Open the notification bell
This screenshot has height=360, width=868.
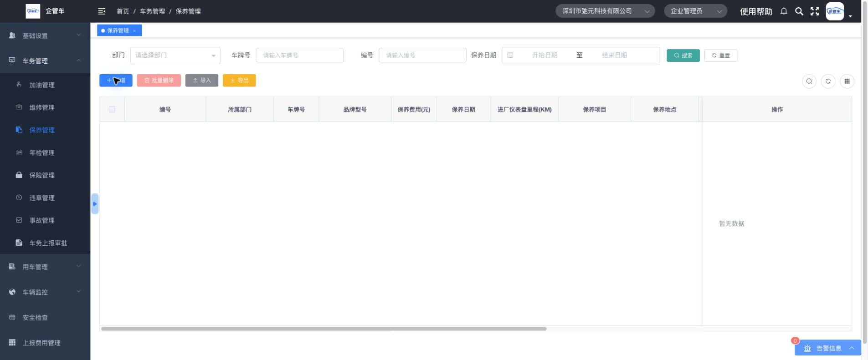point(784,11)
